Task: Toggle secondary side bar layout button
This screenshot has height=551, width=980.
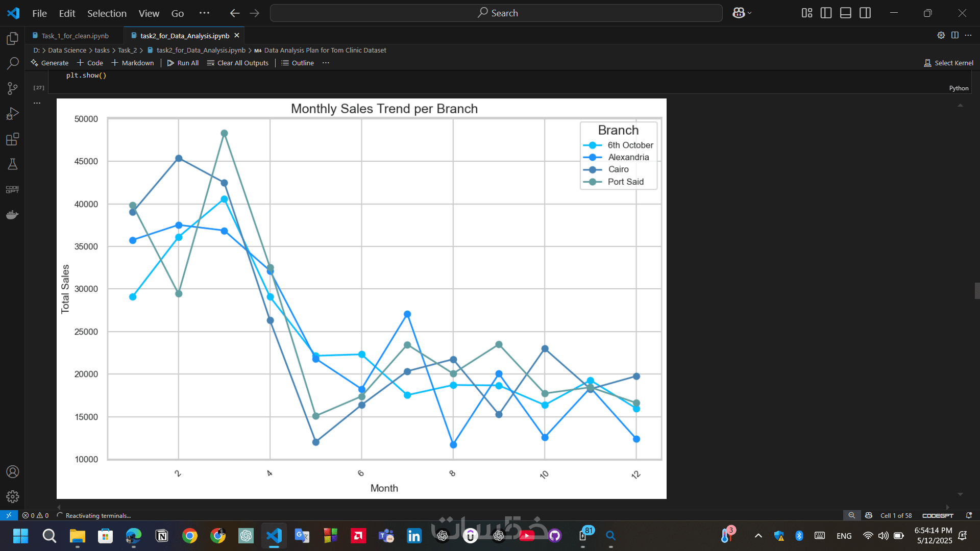Action: coord(865,13)
